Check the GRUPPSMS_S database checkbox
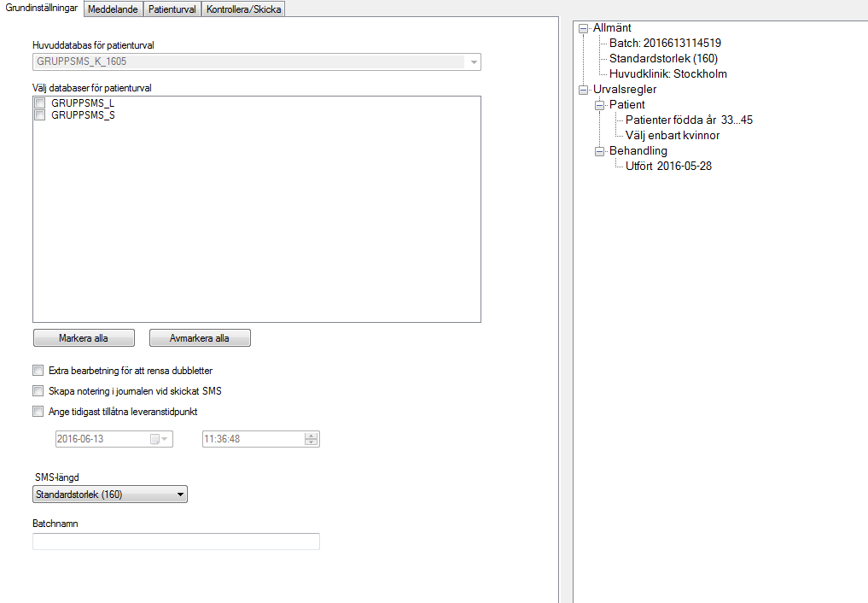The width and height of the screenshot is (868, 603). (39, 115)
